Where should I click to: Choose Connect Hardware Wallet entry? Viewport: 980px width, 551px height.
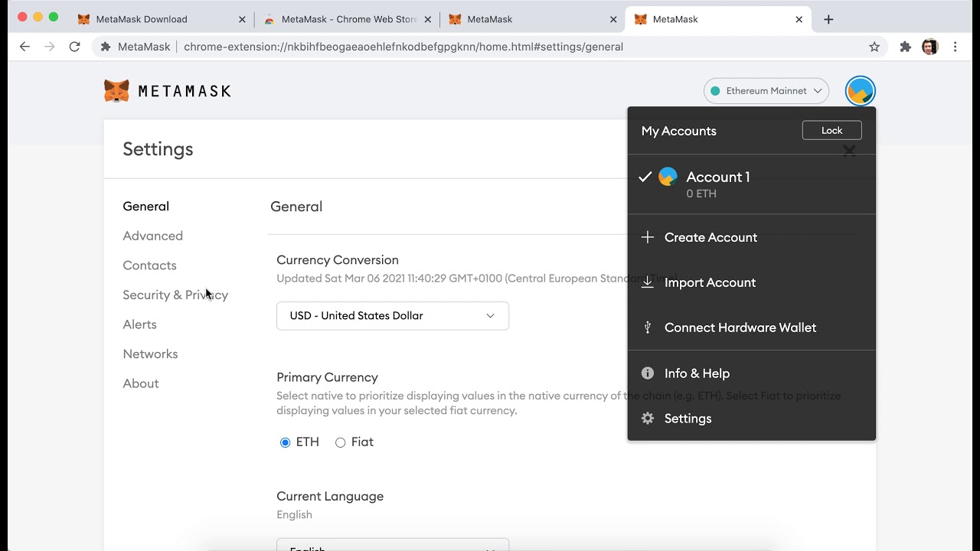(x=751, y=328)
